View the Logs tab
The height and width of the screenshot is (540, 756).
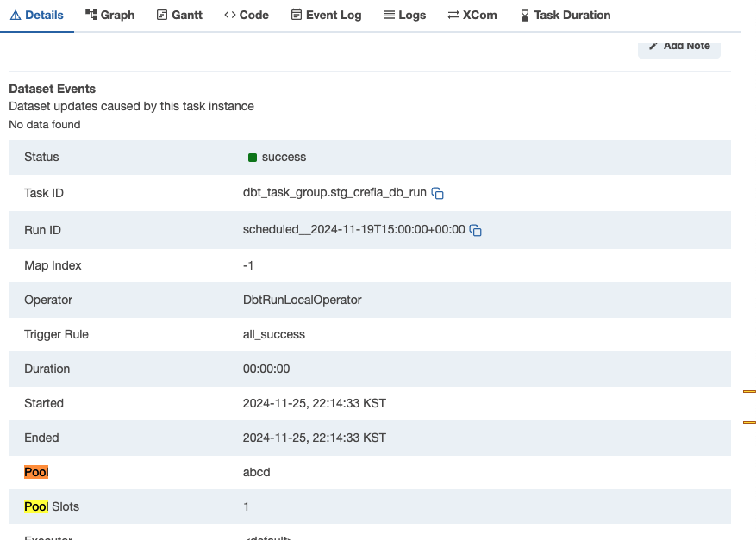(x=404, y=15)
